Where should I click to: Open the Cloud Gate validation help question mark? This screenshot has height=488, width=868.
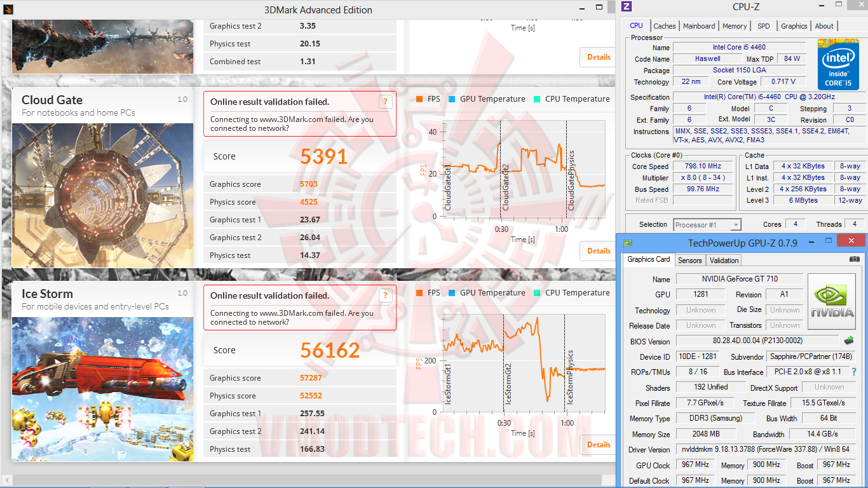coord(385,102)
